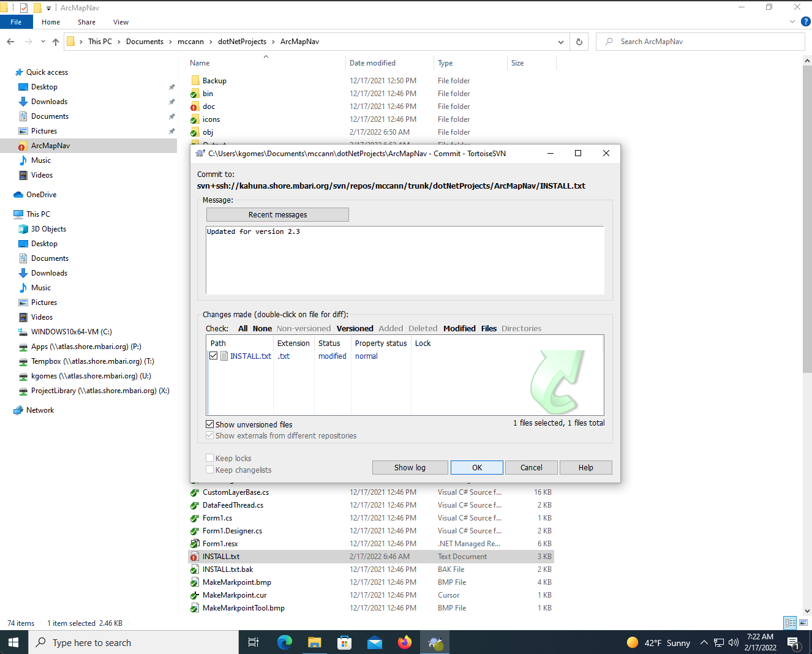Click the Show log button
Viewport: 812px width, 654px height.
point(410,467)
